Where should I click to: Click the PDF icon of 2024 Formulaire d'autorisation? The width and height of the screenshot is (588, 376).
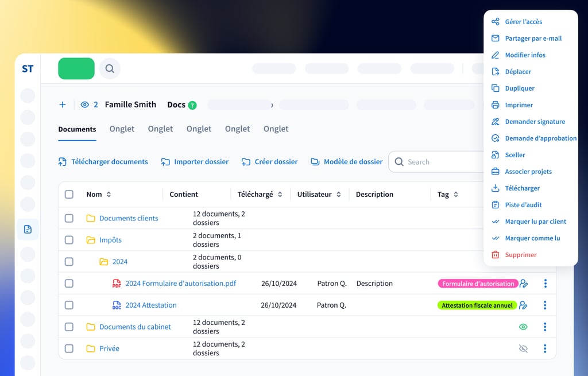(x=117, y=284)
